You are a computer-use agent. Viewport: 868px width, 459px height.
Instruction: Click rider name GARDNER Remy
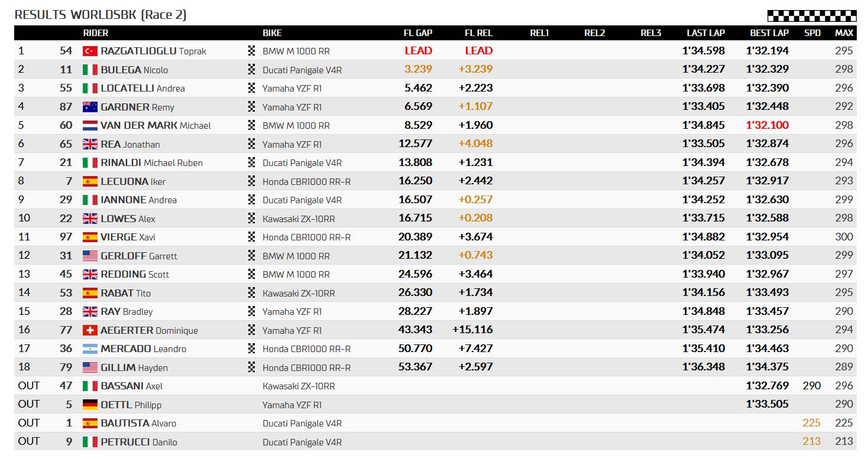pyautogui.click(x=137, y=107)
